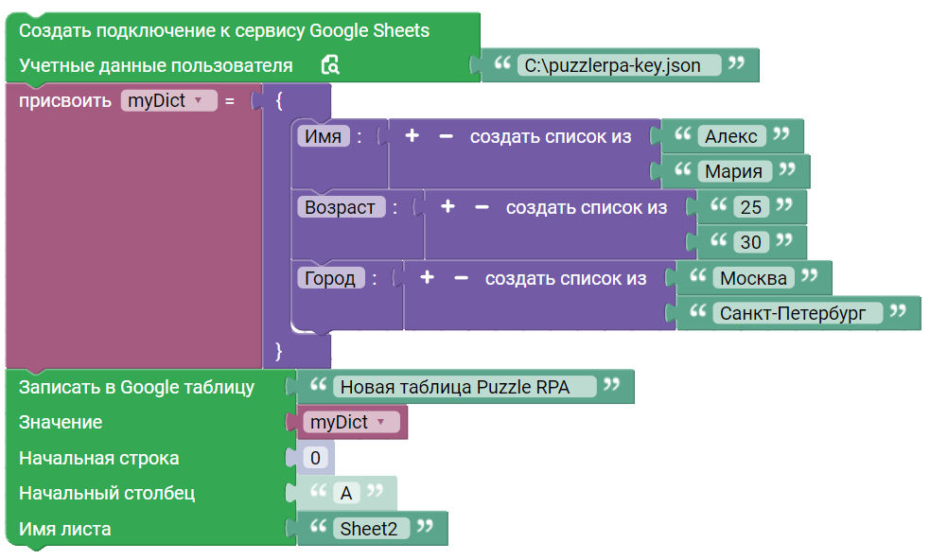Click the plus icon in the Возраст list
Image resolution: width=930 pixels, height=560 pixels.
coord(447,206)
